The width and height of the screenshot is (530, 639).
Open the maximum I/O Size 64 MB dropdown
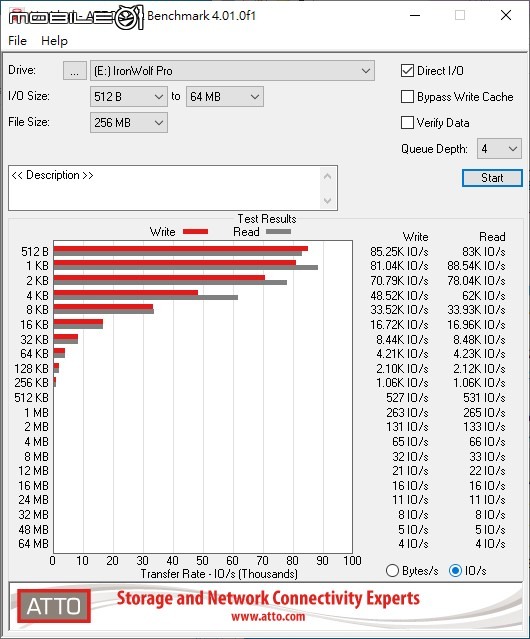[x=224, y=97]
